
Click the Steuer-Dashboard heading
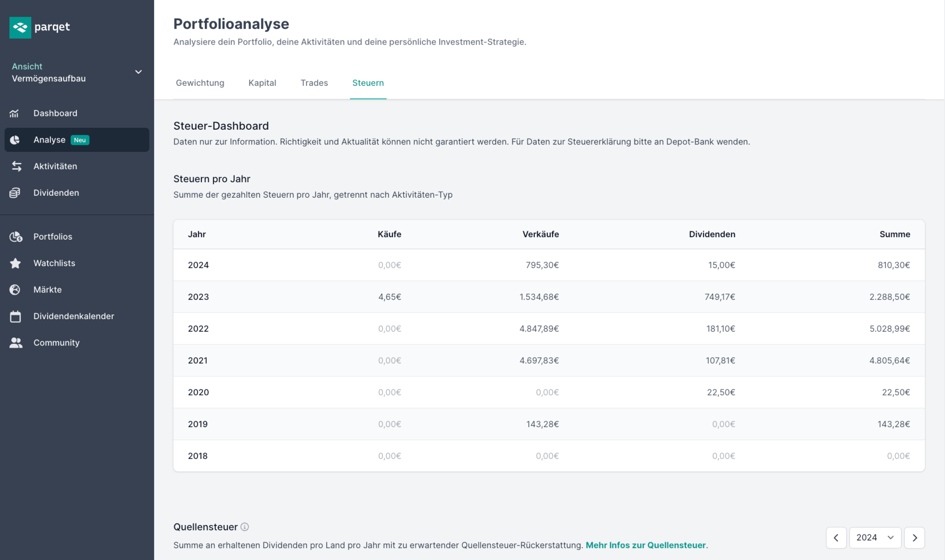pyautogui.click(x=221, y=126)
